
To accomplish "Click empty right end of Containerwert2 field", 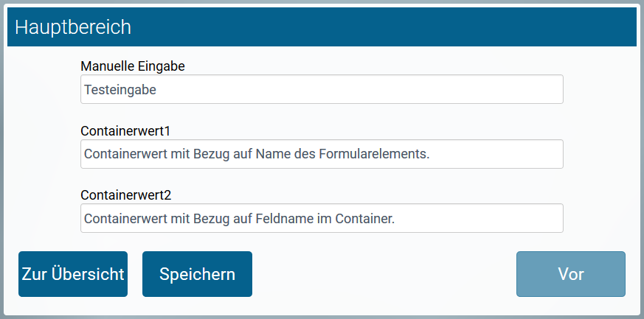I will pos(516,218).
